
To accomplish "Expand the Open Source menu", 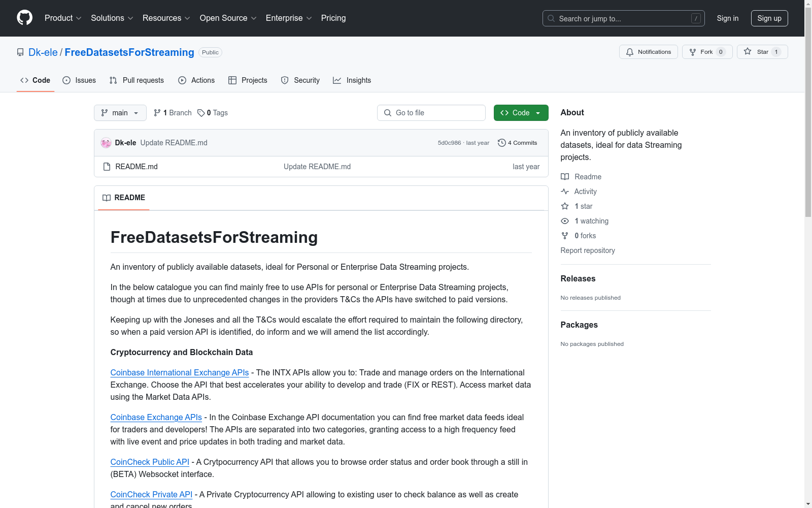I will tap(228, 18).
